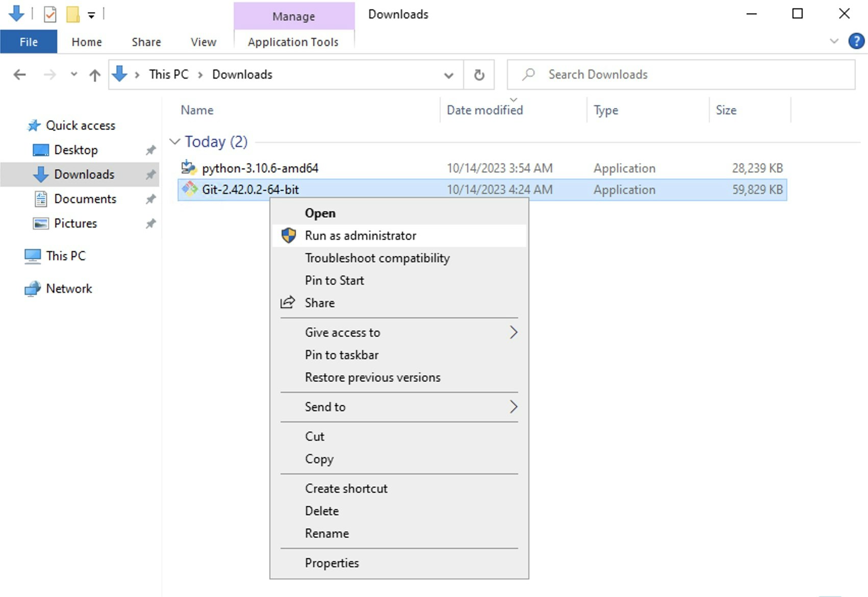Click This PC in the address path
Image resolution: width=868 pixels, height=597 pixels.
click(169, 74)
